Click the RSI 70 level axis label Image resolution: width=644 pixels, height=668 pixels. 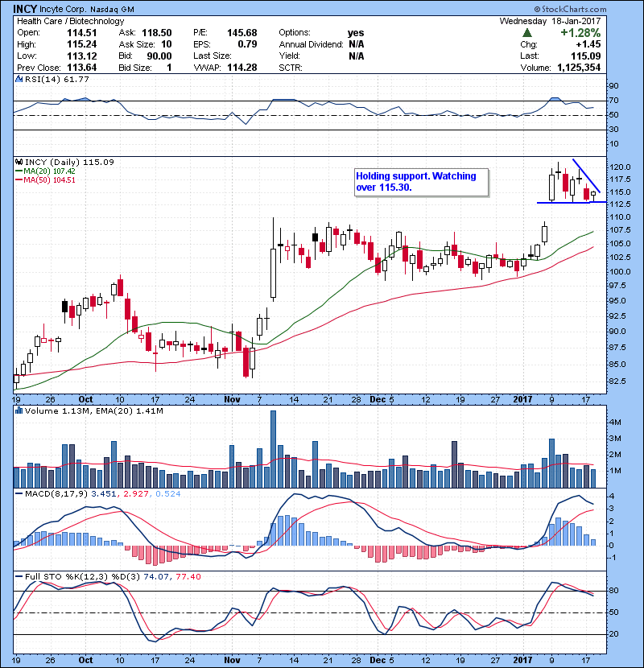click(x=613, y=101)
